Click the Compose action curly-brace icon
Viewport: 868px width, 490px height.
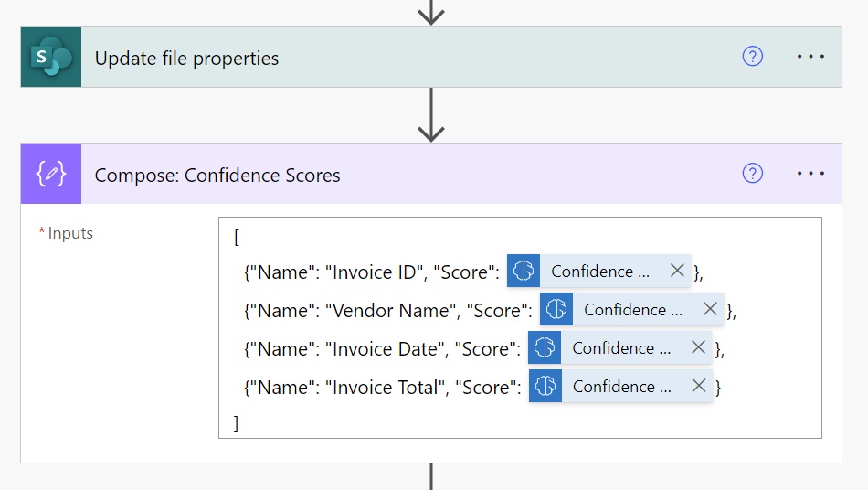coord(51,174)
